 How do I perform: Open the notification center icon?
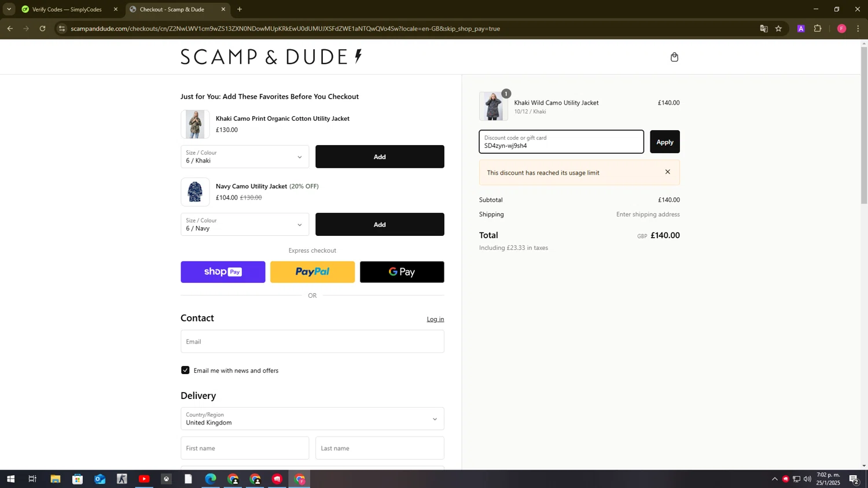click(854, 479)
